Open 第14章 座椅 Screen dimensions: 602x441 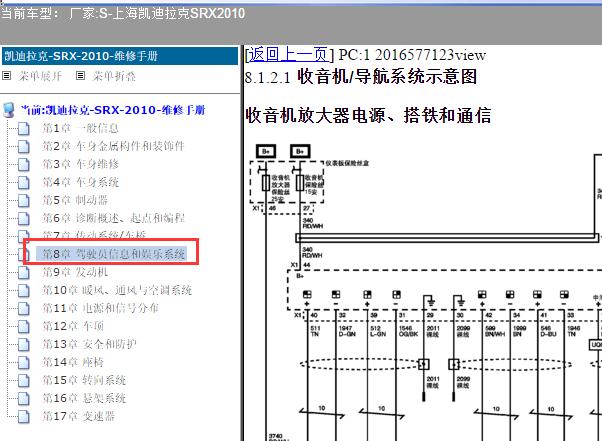point(73,362)
